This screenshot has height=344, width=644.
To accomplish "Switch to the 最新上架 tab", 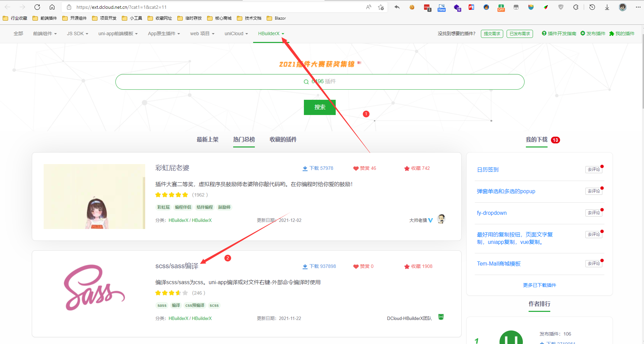I will point(207,139).
